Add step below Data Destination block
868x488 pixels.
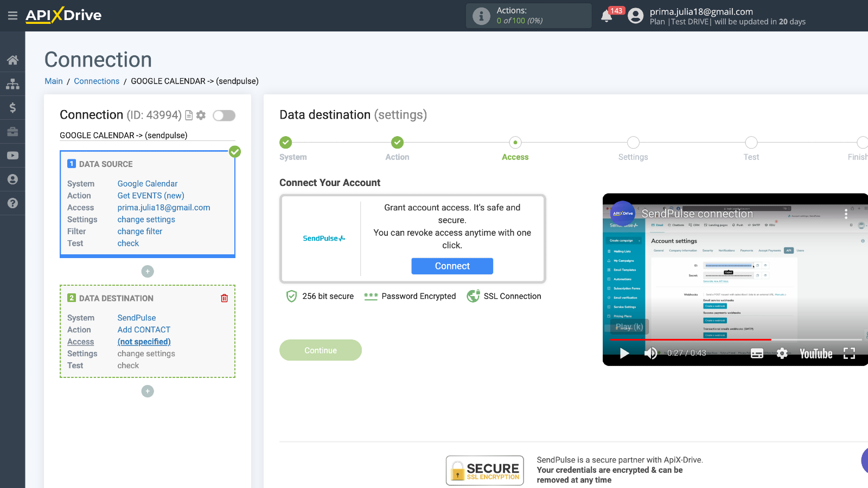click(x=148, y=391)
